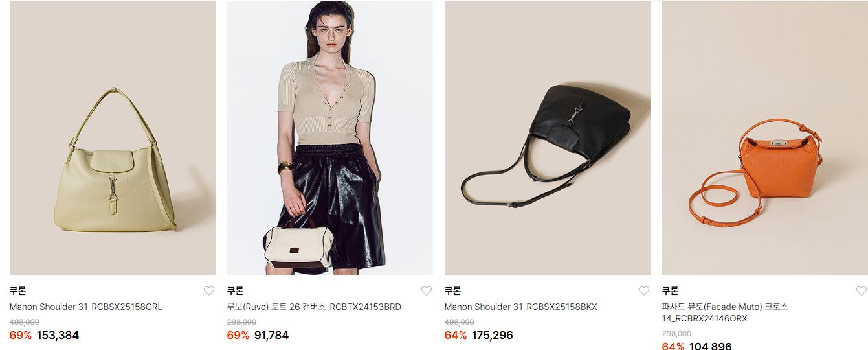View black shoulder bag product image
The height and width of the screenshot is (350, 868).
pyautogui.click(x=548, y=138)
